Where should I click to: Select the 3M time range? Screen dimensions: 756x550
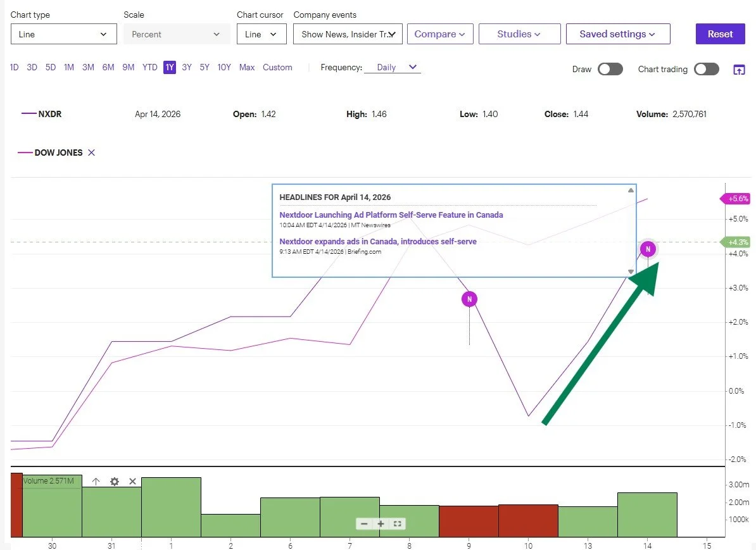(88, 68)
